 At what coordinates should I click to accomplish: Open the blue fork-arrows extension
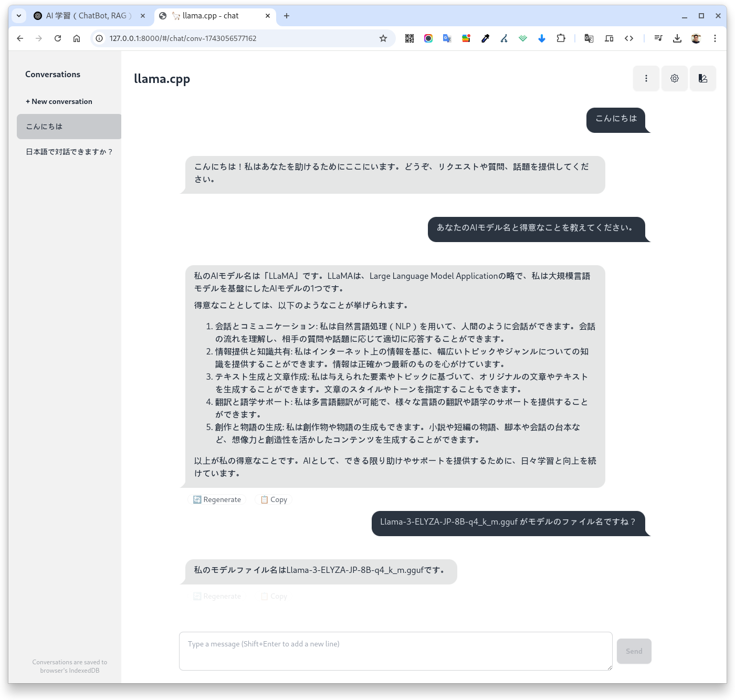(504, 38)
